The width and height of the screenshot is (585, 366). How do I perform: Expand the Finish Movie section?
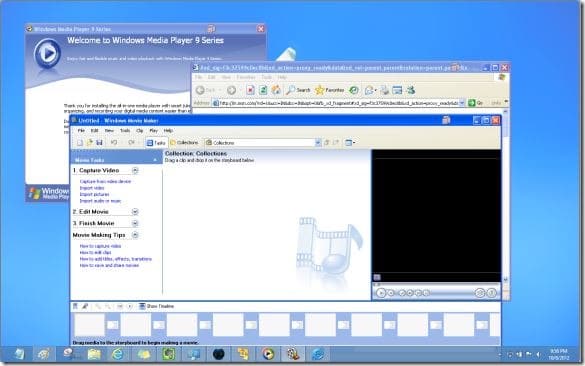tap(135, 223)
